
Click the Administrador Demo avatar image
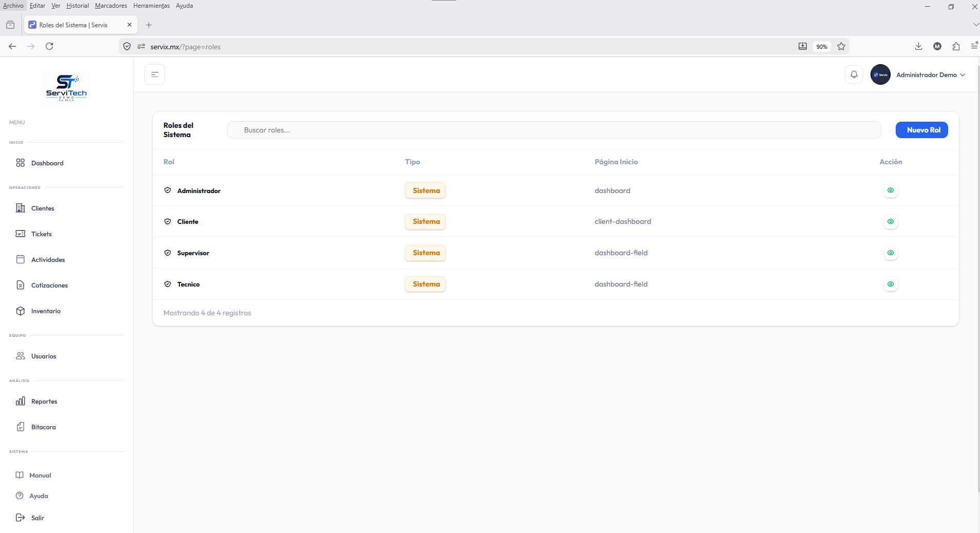(x=880, y=74)
